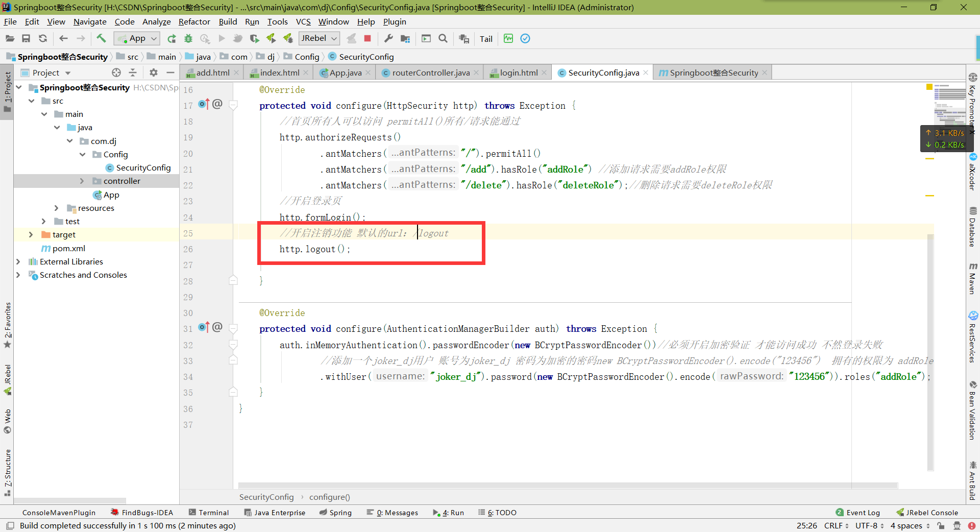
Task: Open the File menu
Action: [x=10, y=22]
